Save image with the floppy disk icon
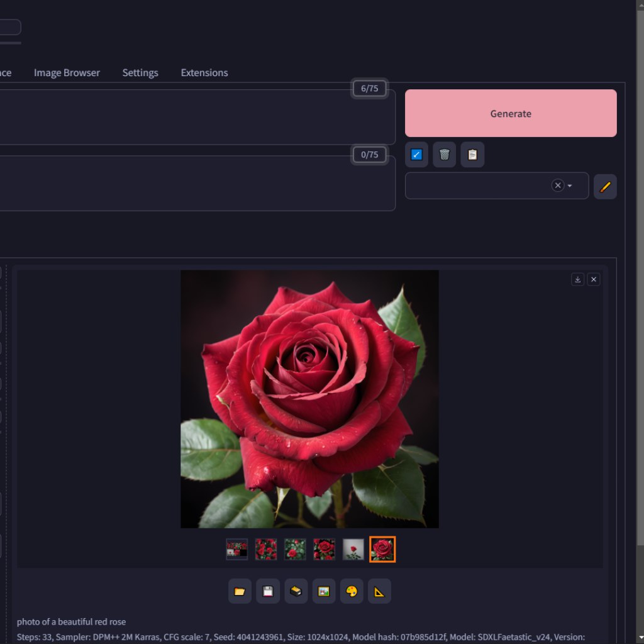644x644 pixels. (x=268, y=591)
